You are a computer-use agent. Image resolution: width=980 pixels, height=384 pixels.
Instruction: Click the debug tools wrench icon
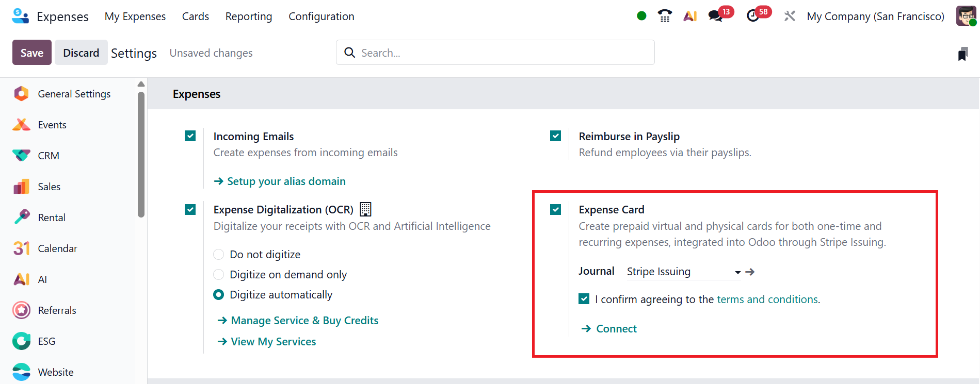(790, 16)
